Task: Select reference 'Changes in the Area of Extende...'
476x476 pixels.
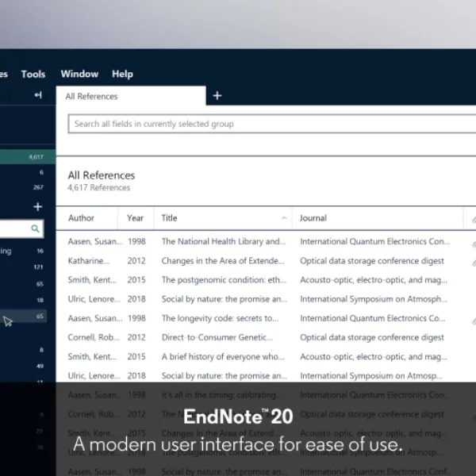Action: (223, 261)
